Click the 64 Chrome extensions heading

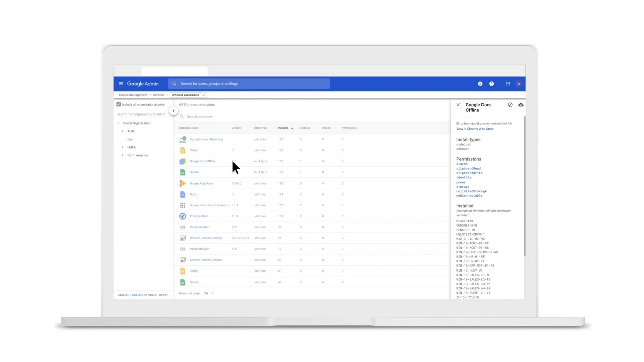197,105
